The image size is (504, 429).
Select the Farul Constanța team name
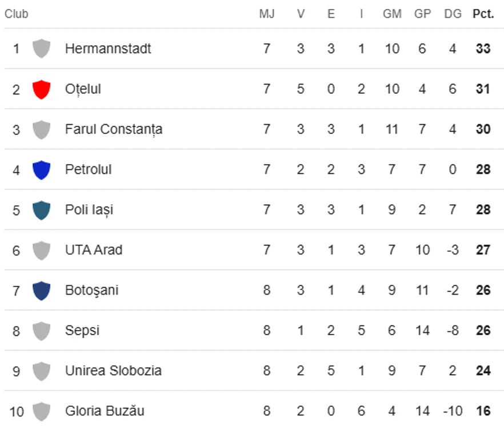pos(114,129)
